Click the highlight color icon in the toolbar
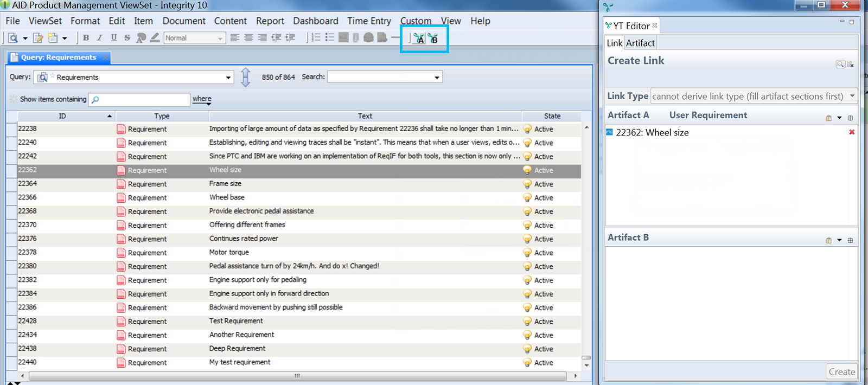Image resolution: width=868 pixels, height=385 pixels. point(155,38)
